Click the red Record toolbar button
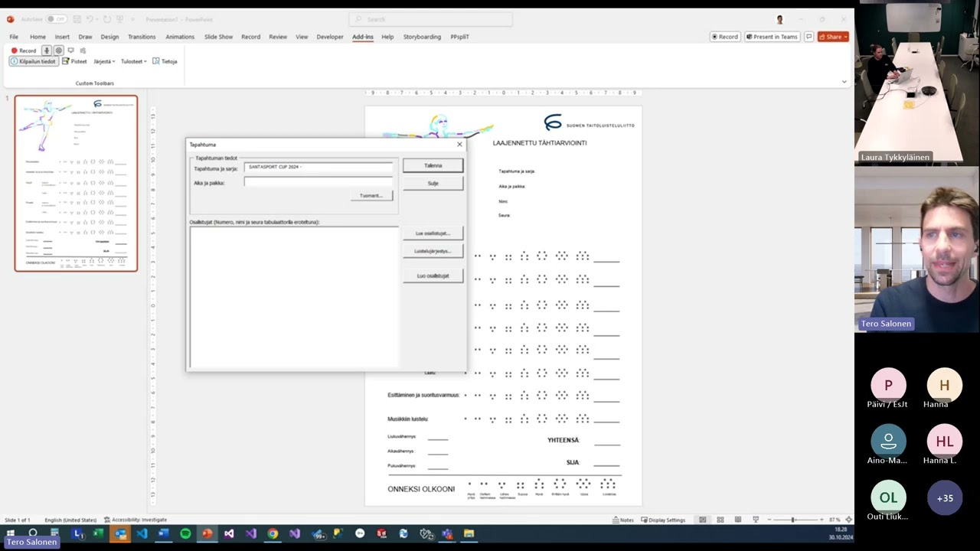 (24, 51)
